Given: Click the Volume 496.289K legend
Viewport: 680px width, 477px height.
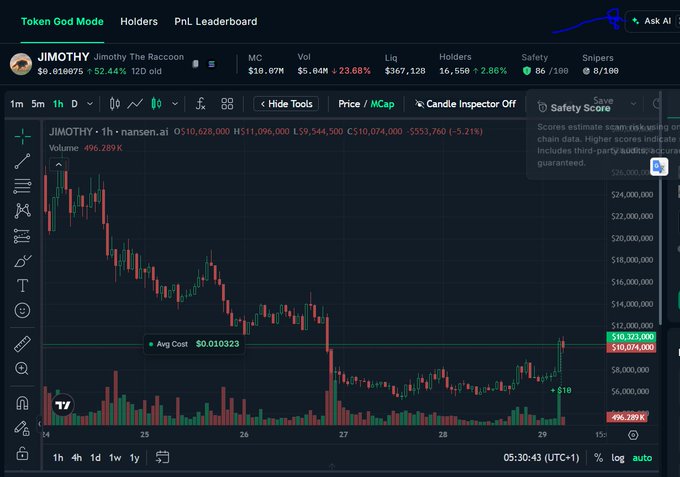Looking at the screenshot, I should (x=85, y=148).
